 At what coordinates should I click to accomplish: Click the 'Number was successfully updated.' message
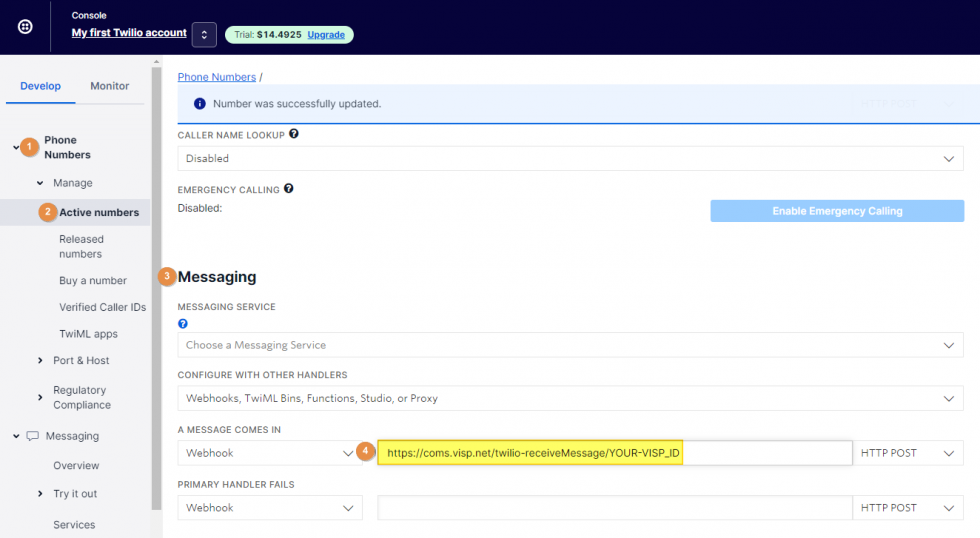pos(297,104)
